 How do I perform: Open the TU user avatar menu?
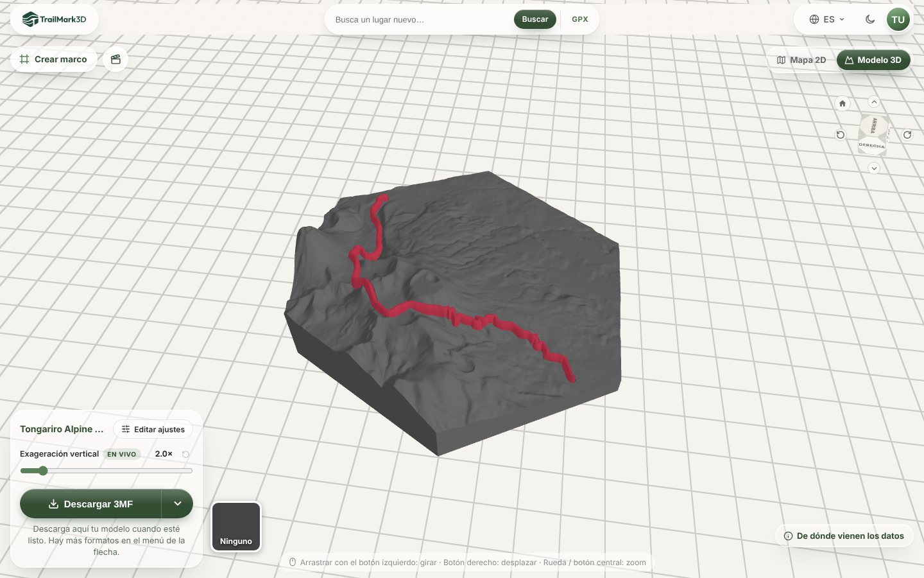[x=898, y=19]
